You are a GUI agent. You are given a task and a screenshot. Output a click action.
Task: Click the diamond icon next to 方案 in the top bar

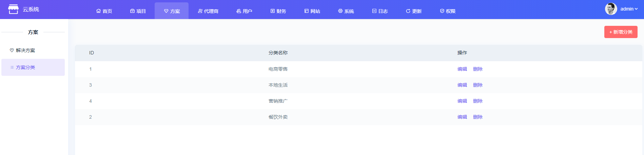pos(166,11)
